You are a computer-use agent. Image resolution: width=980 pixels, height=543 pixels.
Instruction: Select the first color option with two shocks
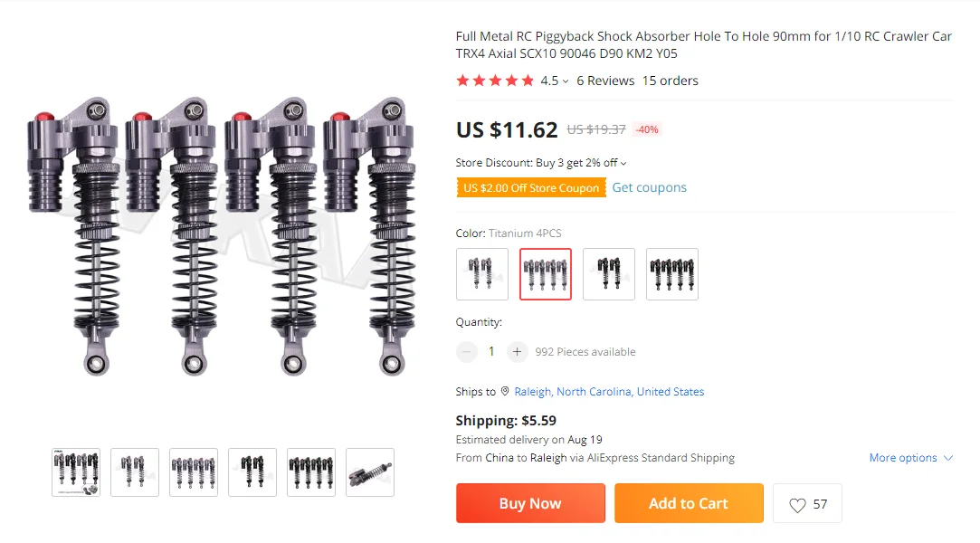[x=482, y=274]
